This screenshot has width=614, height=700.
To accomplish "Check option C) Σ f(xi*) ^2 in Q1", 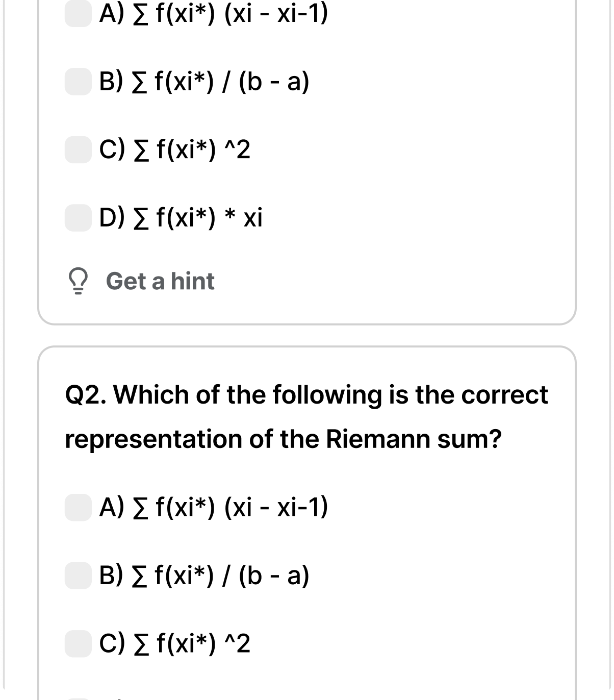I will point(77,149).
